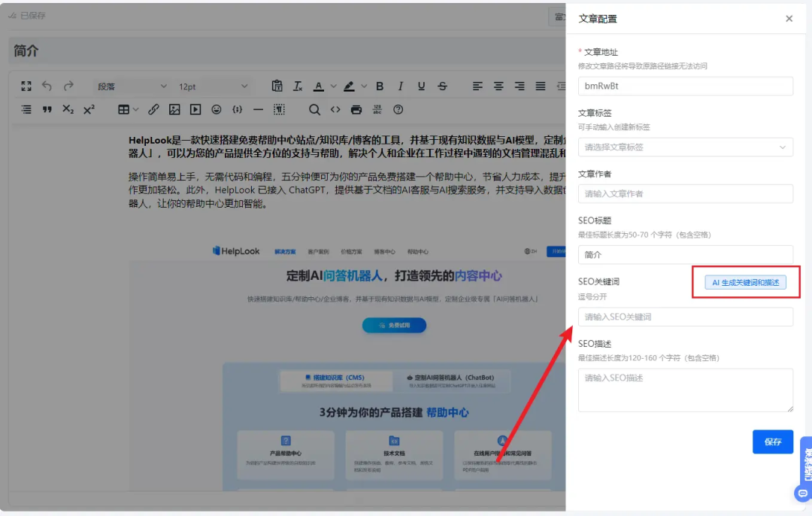The image size is (812, 516).
Task: Click the 文章地址 input field
Action: (685, 86)
